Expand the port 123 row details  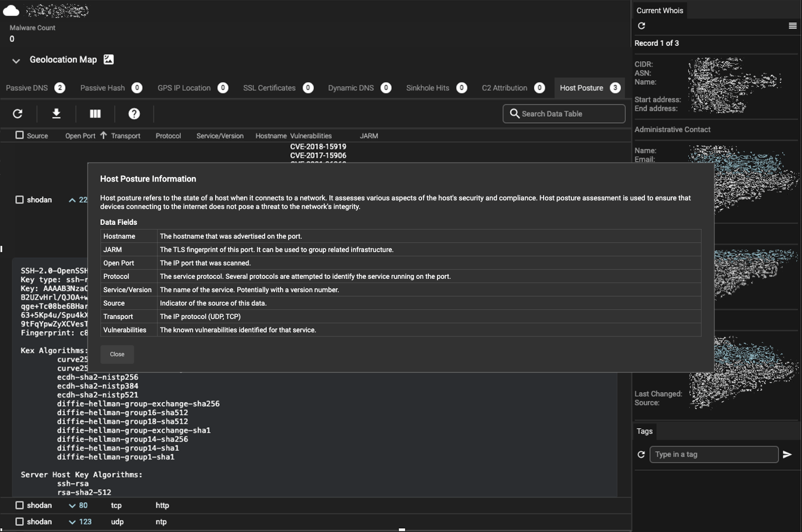pyautogui.click(x=72, y=522)
